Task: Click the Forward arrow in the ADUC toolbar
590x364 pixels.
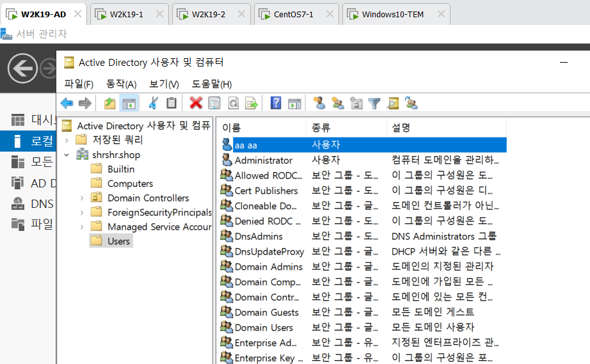Action: coord(85,103)
